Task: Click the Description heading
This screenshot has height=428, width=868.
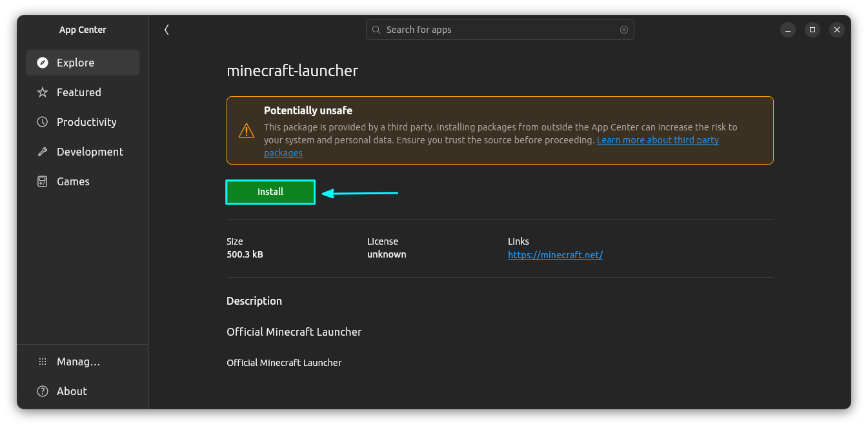Action: 254,301
